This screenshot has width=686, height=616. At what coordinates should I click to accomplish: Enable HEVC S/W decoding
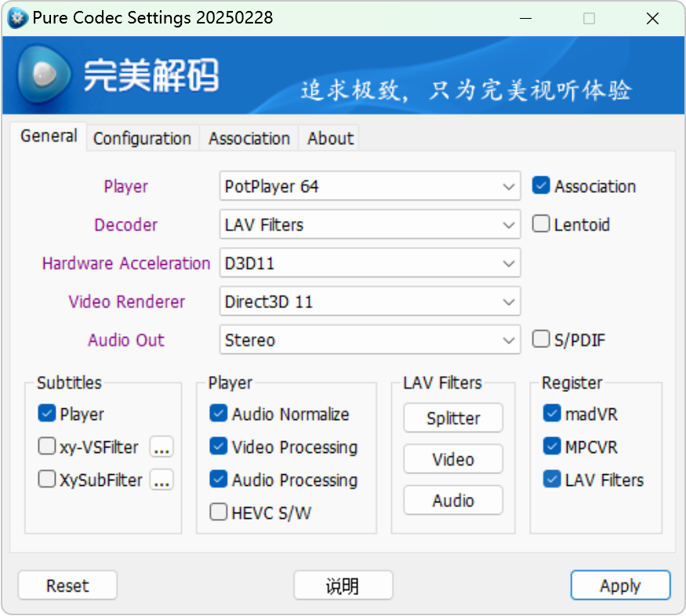point(219,513)
